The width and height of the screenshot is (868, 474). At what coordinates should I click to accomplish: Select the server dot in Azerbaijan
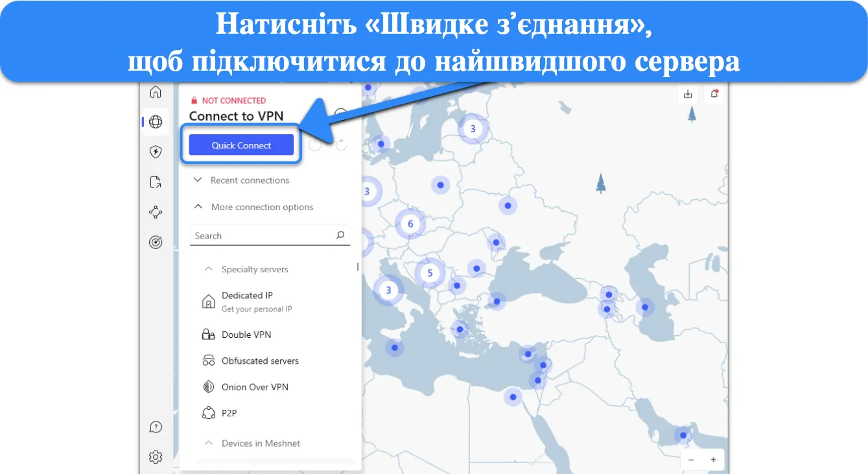[645, 307]
